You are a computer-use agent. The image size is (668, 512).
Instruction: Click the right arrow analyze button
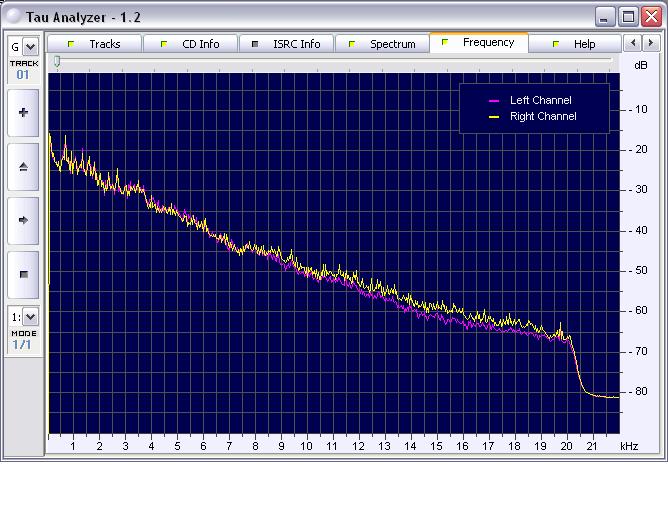(23, 220)
